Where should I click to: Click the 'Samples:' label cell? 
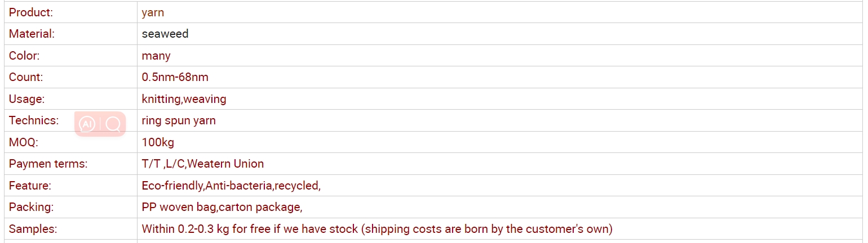70,229
